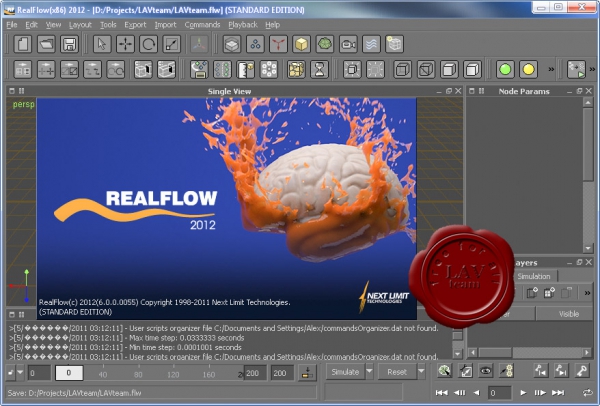The image size is (600, 406).
Task: Expand the toolbar overflow chevron after the yellow circle
Action: (551, 70)
